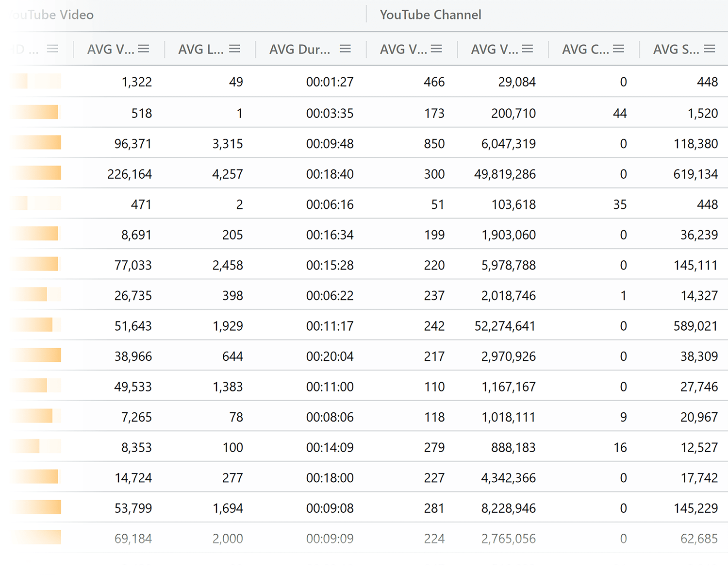Select the cell with value 8,228,946
728x575 pixels.
509,508
